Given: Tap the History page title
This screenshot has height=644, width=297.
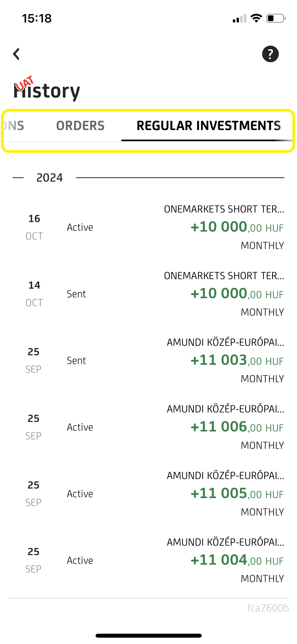Looking at the screenshot, I should click(47, 91).
